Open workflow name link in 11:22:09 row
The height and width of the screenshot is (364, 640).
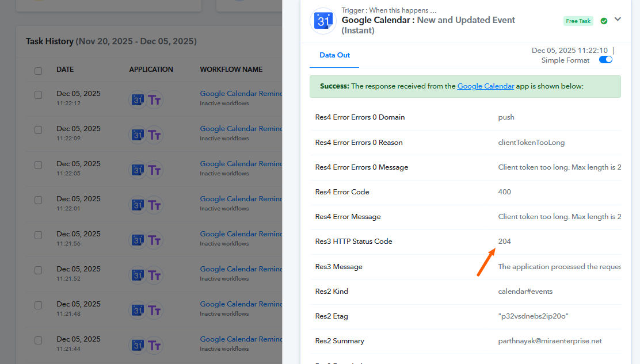pos(241,129)
